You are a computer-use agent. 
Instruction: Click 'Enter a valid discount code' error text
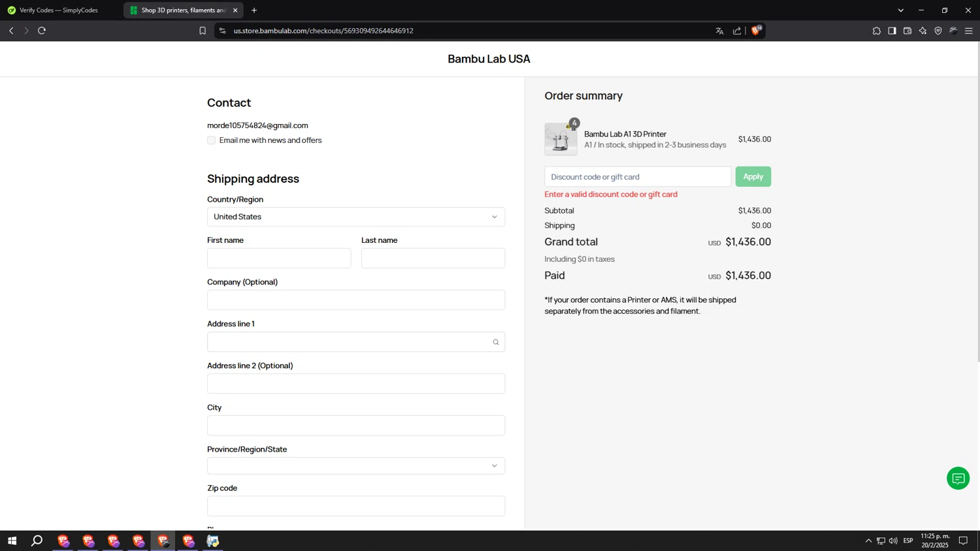pyautogui.click(x=611, y=195)
